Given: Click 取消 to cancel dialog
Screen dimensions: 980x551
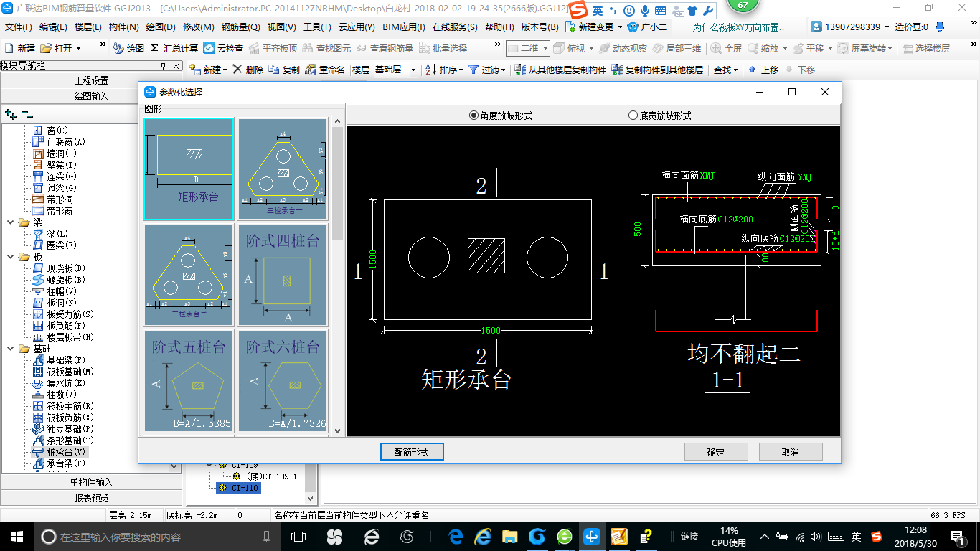Looking at the screenshot, I should [791, 452].
